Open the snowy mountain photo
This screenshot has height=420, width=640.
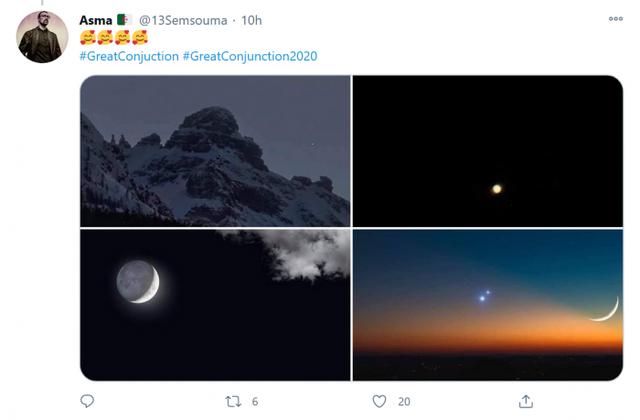[x=215, y=151]
